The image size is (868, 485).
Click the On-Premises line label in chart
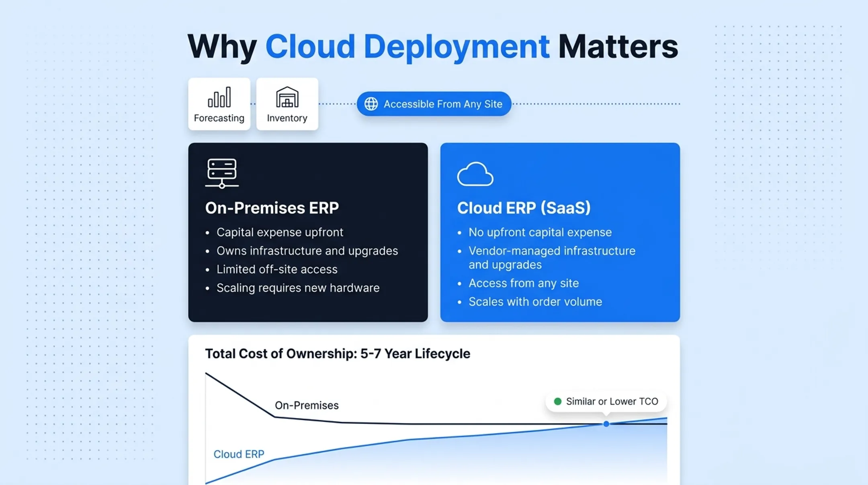(x=307, y=405)
